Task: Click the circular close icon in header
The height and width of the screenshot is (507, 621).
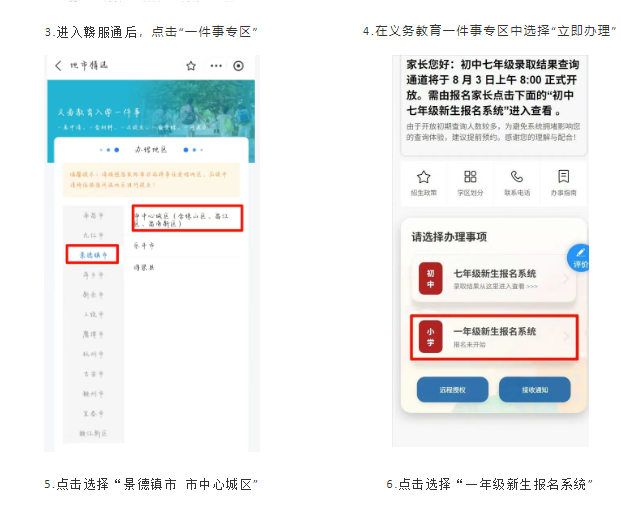Action: pos(238,66)
